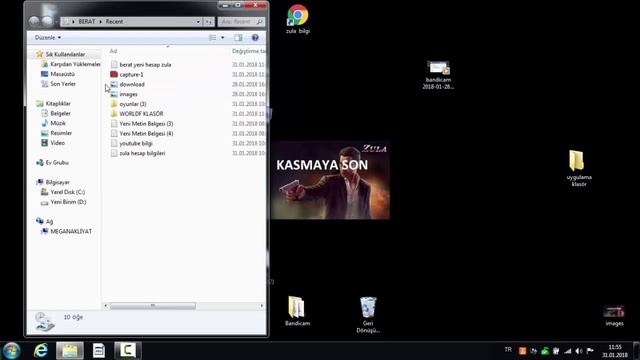Click Recent in the address bar
The height and width of the screenshot is (360, 640).
(114, 22)
